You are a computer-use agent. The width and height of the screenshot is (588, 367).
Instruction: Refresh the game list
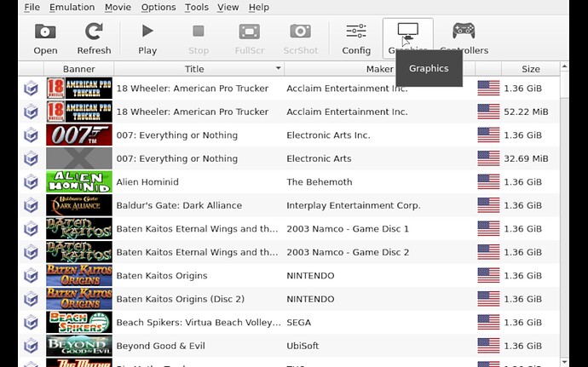click(x=94, y=39)
